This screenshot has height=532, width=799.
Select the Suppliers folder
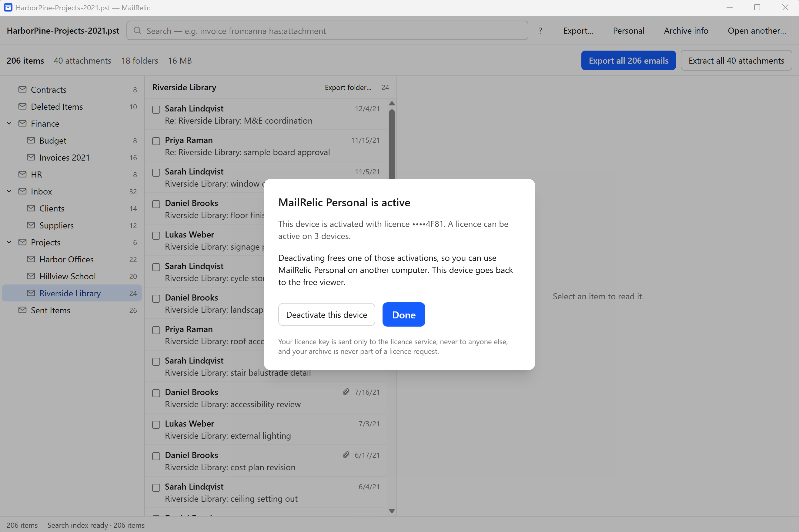(x=72, y=225)
